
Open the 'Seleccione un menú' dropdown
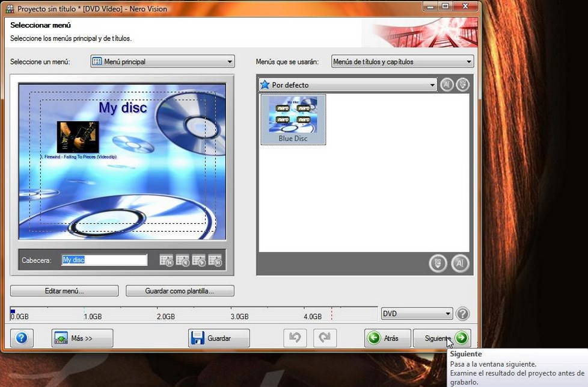pos(162,61)
